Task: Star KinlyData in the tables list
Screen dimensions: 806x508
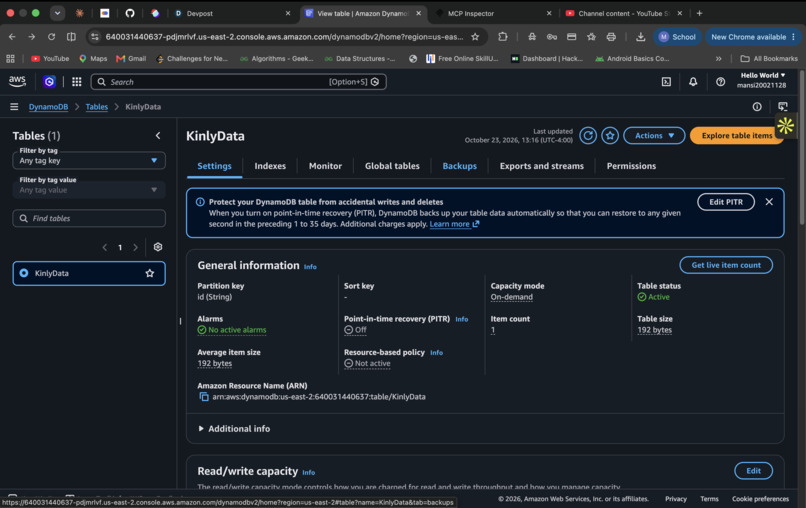Action: coord(150,273)
